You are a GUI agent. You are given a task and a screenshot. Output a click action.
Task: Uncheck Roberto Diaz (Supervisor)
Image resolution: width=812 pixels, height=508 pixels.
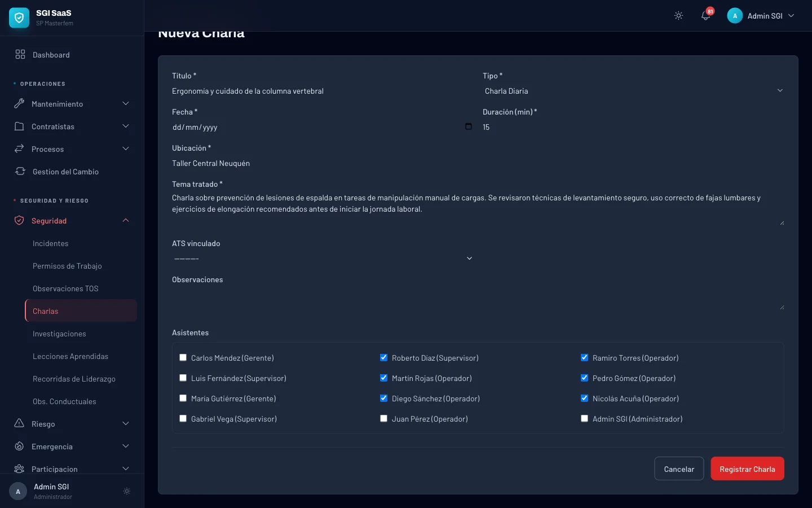click(x=383, y=357)
